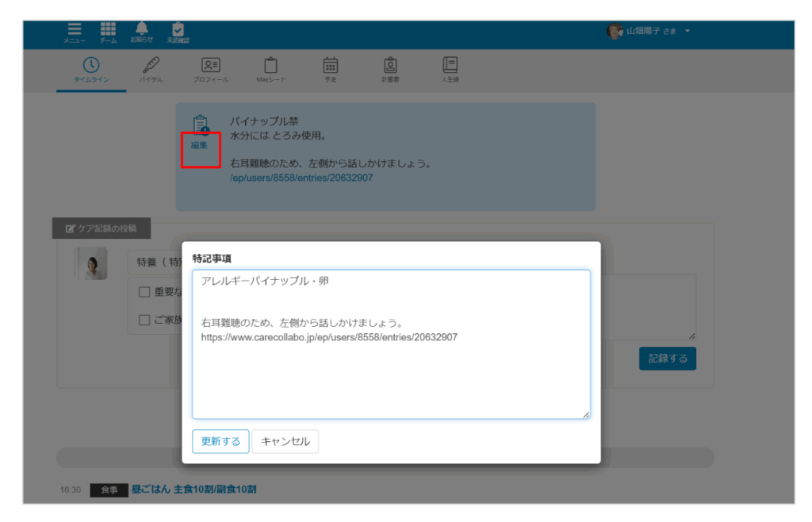Open お知らせ bell notifications

coord(142,31)
